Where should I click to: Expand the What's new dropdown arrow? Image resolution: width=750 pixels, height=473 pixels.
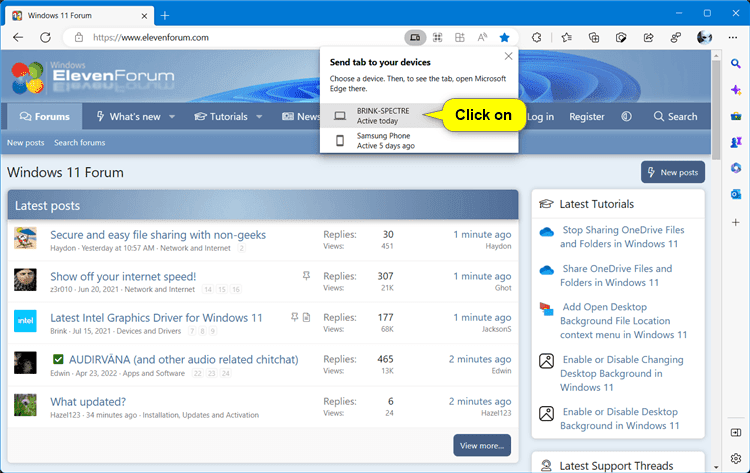(172, 117)
